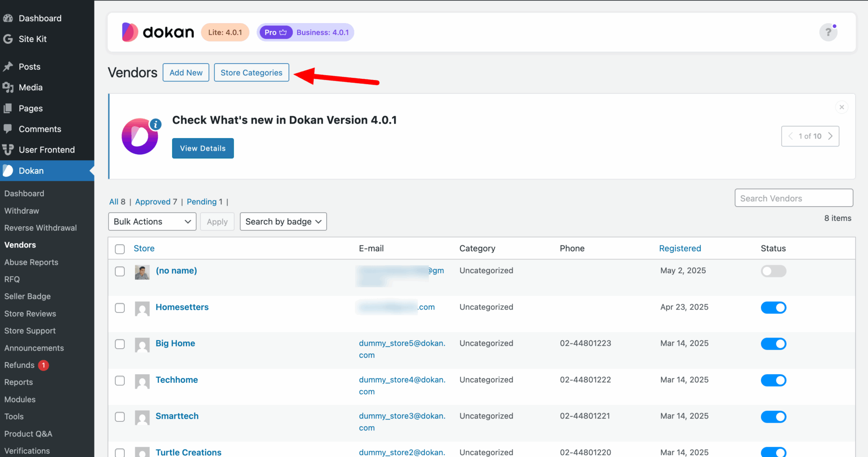Screen dimensions: 868x457
Task: Click the Business: 4.0.1 version label
Action: [x=323, y=33]
